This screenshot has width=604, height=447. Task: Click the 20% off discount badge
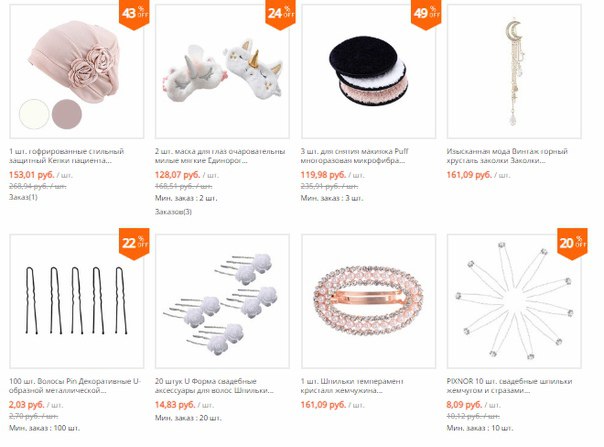point(572,244)
